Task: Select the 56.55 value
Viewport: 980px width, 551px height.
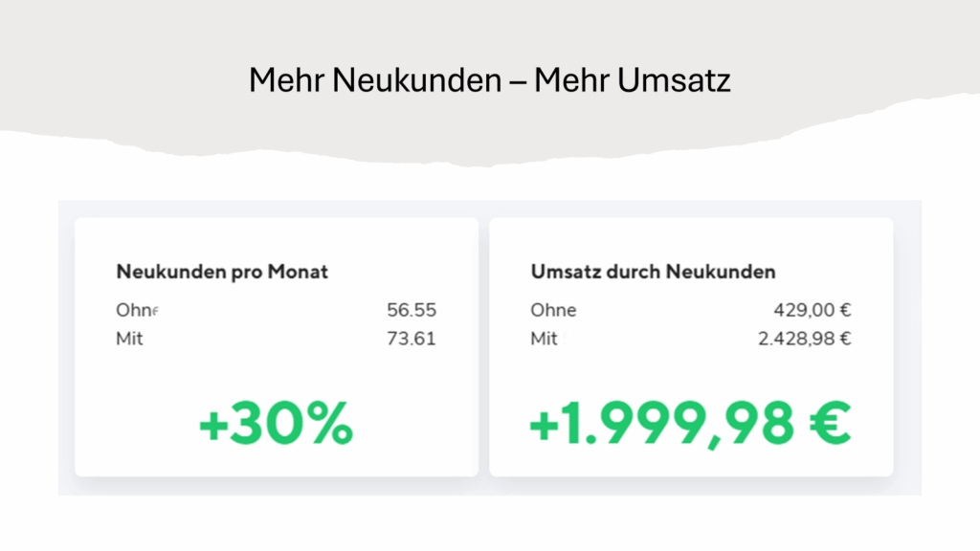Action: point(412,310)
